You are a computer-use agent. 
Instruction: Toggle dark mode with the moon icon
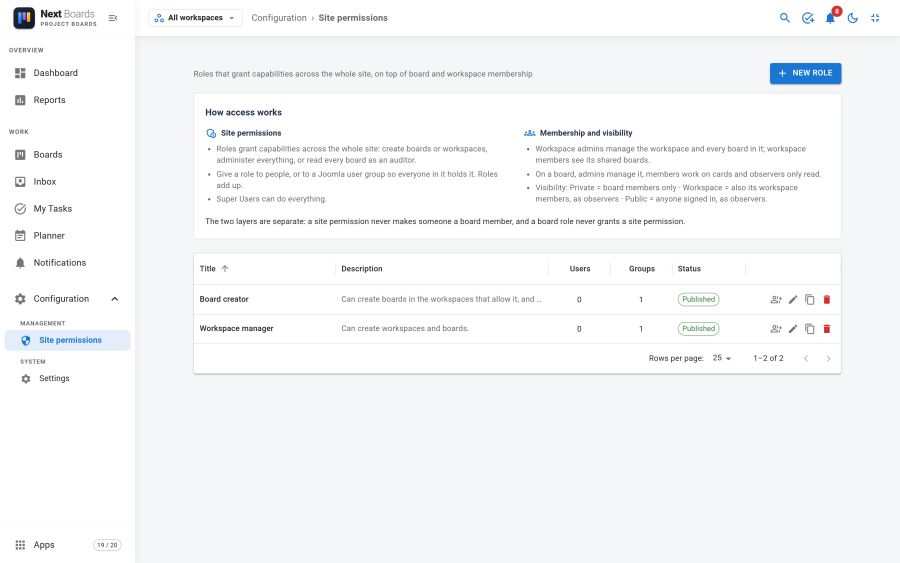(853, 18)
